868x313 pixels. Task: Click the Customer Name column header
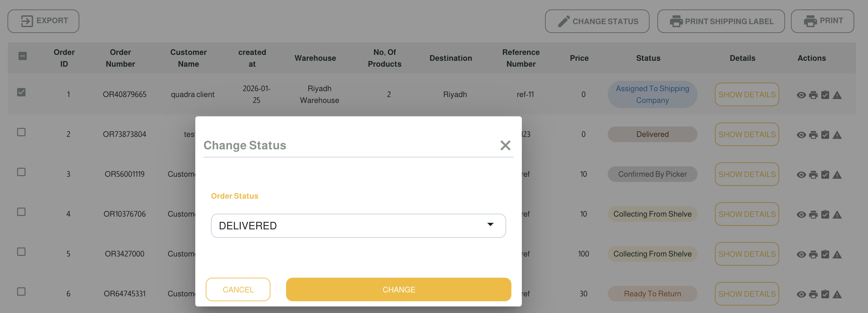click(x=188, y=58)
